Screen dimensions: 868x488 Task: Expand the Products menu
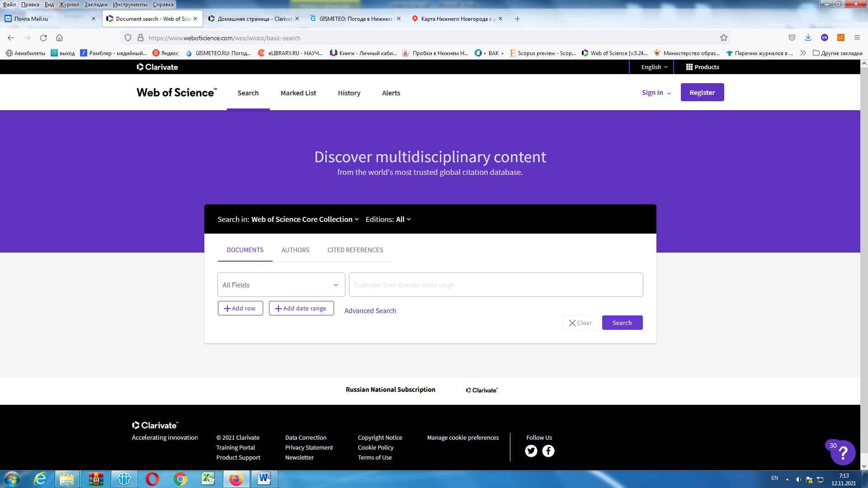[x=702, y=67]
